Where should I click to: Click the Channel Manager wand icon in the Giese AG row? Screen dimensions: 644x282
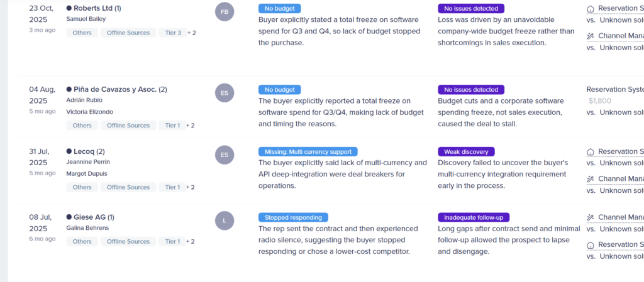[x=591, y=217]
